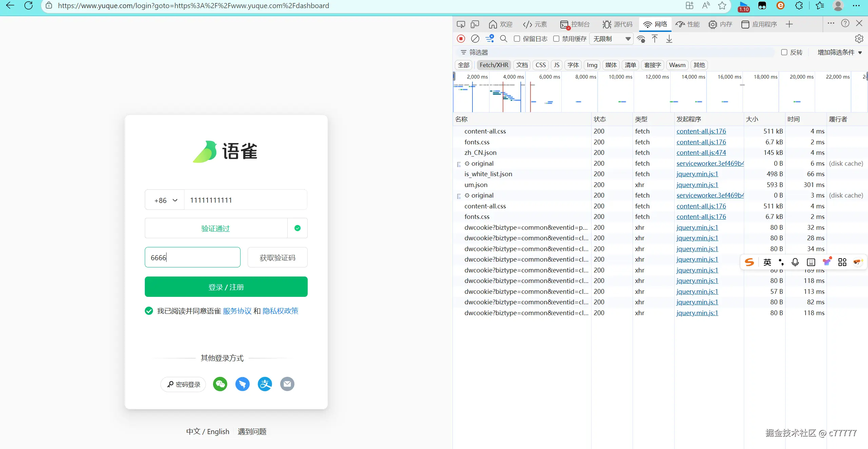Screen dimensions: 868x449
Task: Open network search magnifier icon
Action: [x=504, y=39]
